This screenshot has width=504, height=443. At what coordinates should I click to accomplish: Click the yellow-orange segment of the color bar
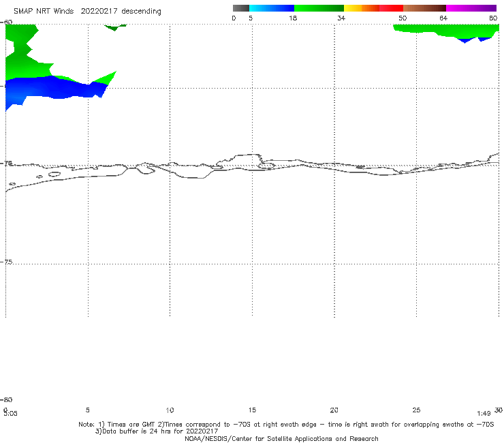click(x=362, y=8)
